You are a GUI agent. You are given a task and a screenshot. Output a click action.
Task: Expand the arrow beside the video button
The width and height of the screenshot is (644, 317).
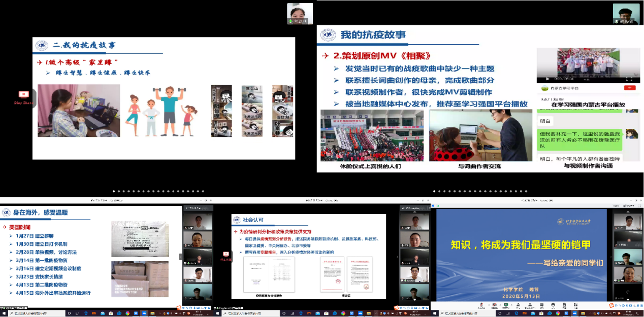click(x=500, y=305)
